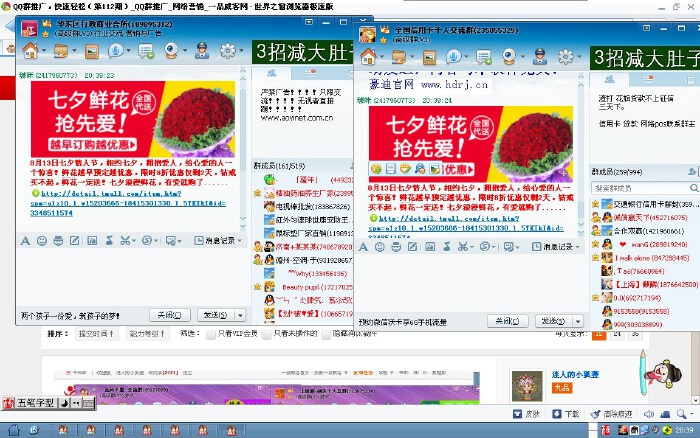
Task: Click browser download icon in status bar
Action: 566,414
